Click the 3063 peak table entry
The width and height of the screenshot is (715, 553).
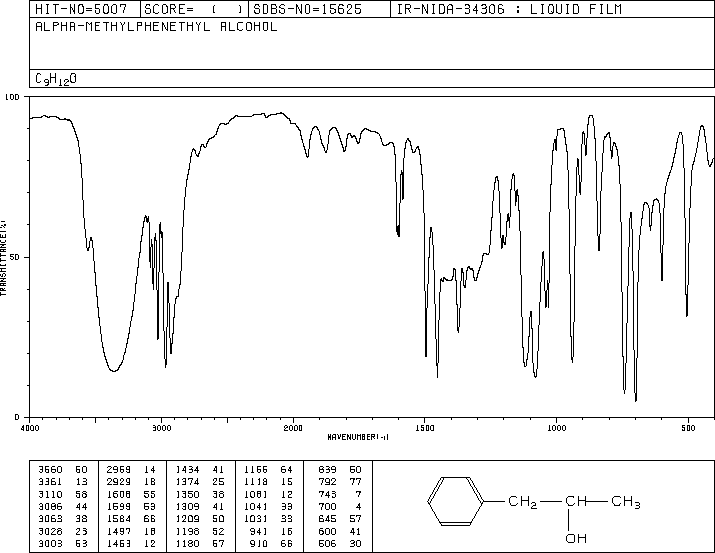[x=50, y=519]
